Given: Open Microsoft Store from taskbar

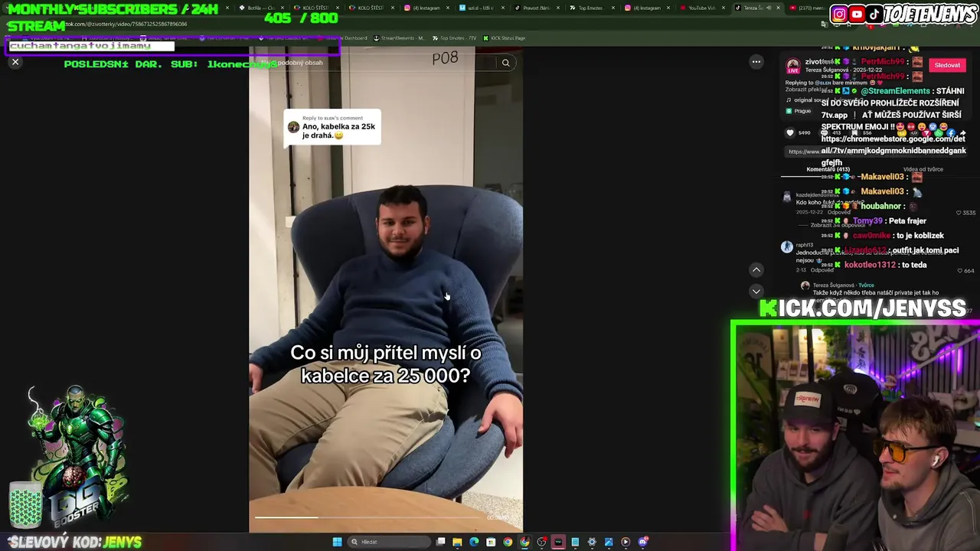Looking at the screenshot, I should pos(491,542).
